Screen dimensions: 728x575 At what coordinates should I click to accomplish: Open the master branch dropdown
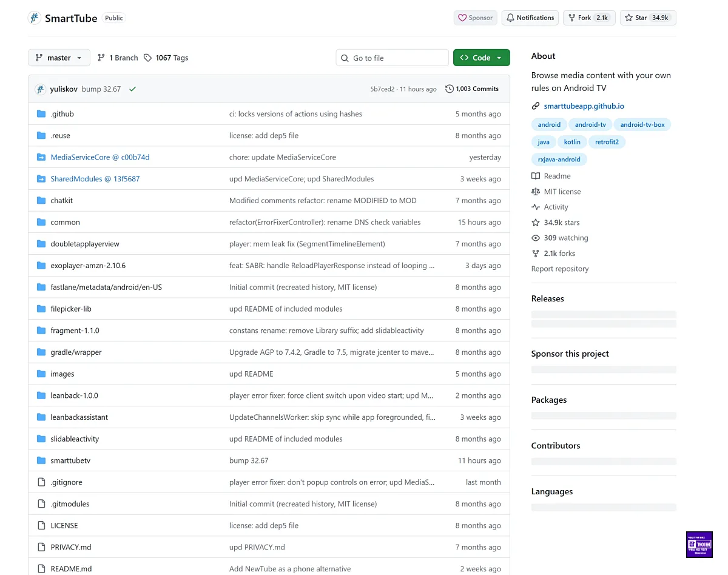pos(59,58)
